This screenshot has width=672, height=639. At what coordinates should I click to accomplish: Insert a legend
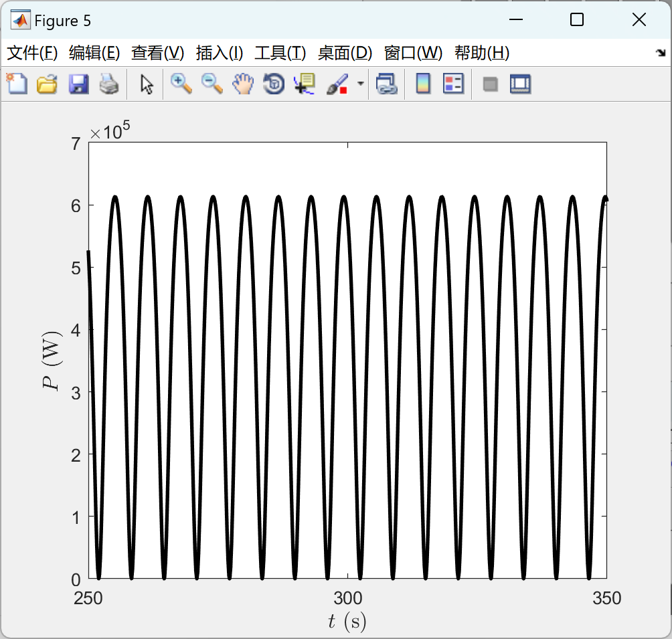point(453,84)
